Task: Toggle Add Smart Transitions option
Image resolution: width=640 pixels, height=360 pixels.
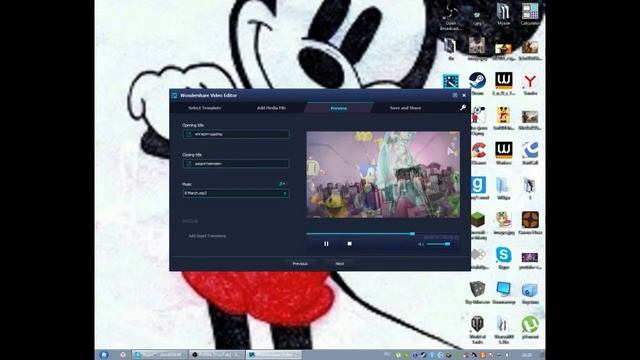Action: [207, 236]
